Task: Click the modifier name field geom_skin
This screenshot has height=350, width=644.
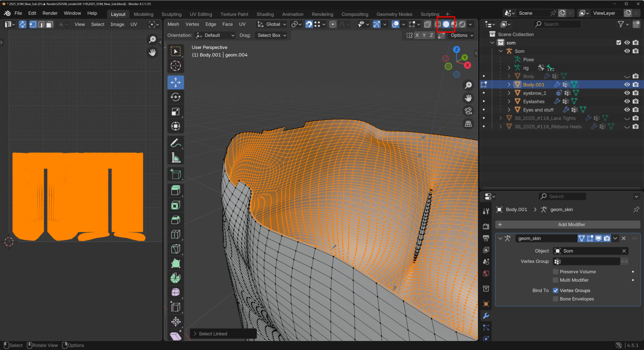Action: pos(545,239)
